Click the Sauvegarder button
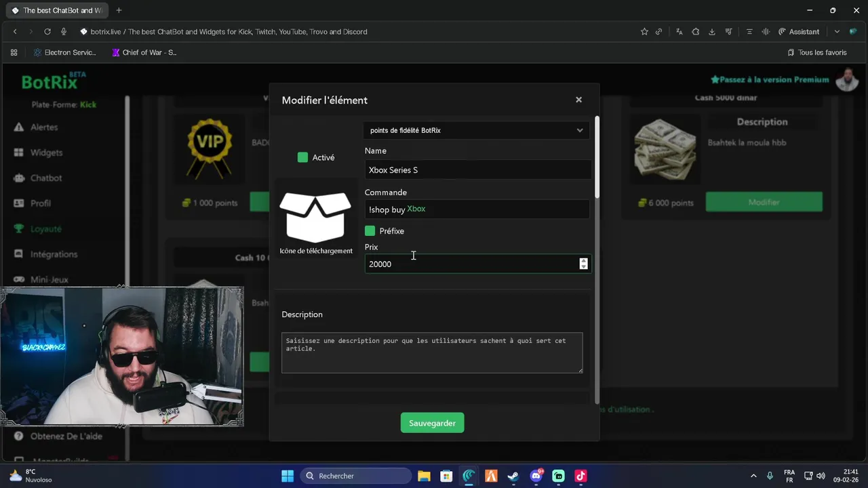This screenshot has height=488, width=868. point(432,423)
